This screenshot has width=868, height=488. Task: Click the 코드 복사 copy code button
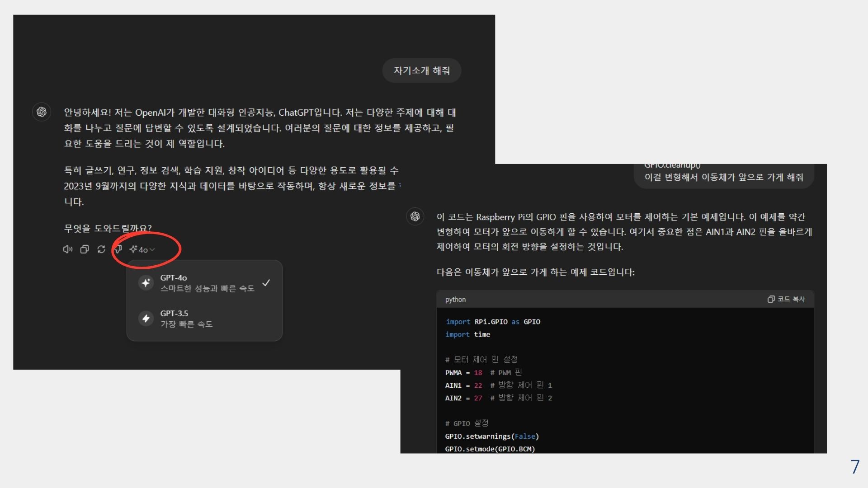tap(787, 299)
